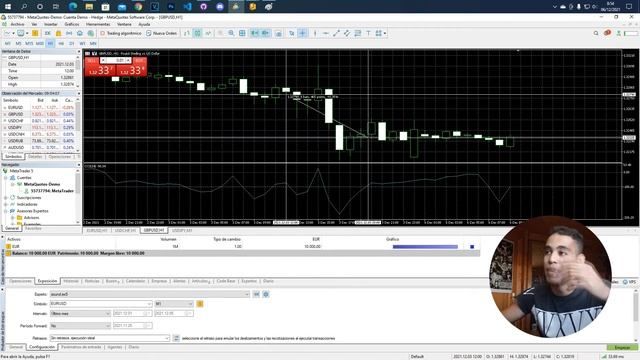Click the zoom out magnifier icon
Image resolution: width=640 pixels, height=360 pixels.
[231, 33]
